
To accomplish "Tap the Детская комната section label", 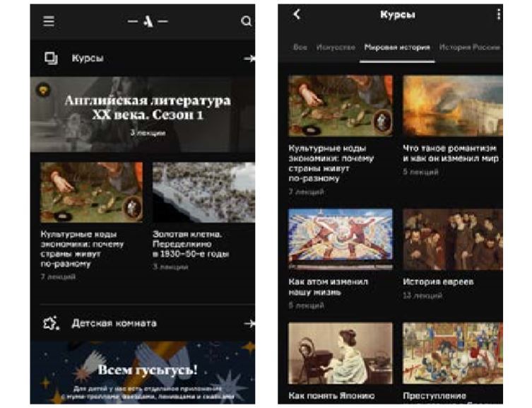I will pos(114,323).
